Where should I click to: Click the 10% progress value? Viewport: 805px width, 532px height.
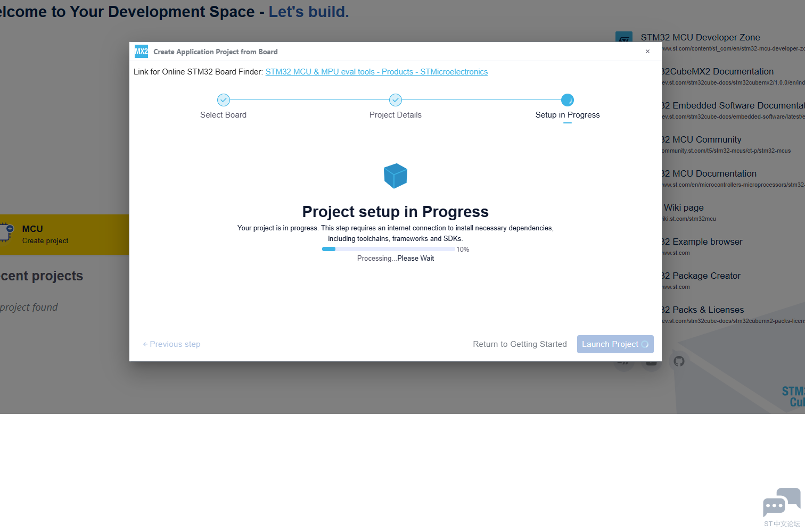[x=463, y=250]
